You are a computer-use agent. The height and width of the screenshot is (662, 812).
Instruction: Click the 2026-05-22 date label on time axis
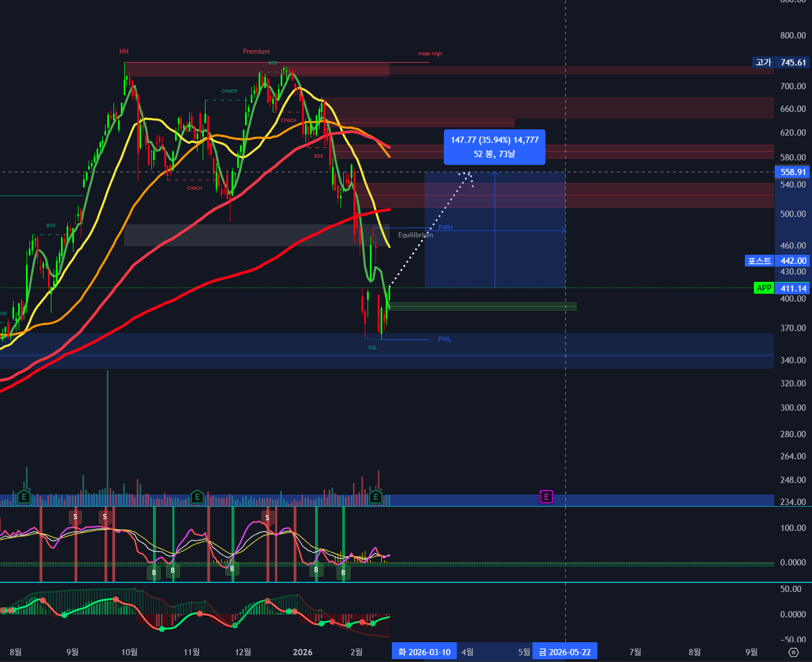tap(564, 652)
